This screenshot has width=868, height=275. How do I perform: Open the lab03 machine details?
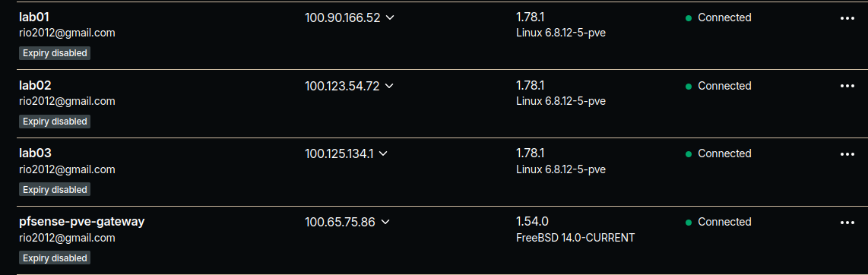(x=35, y=153)
